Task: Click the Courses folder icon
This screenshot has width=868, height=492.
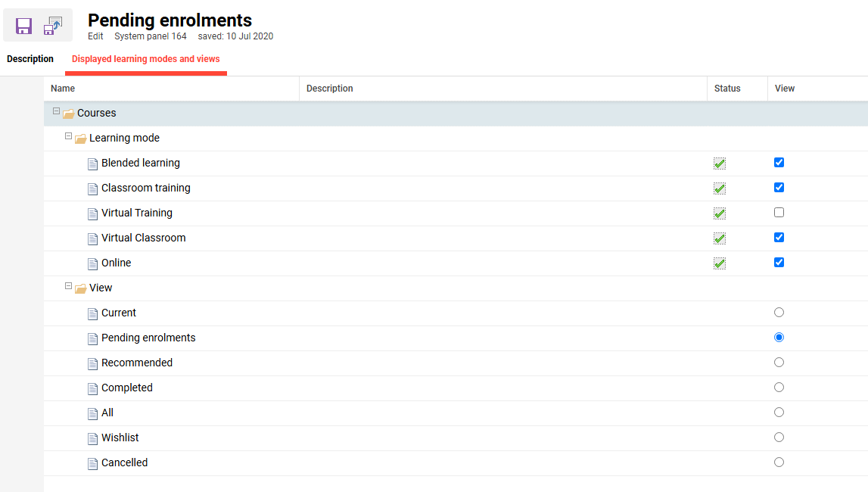Action: coord(69,114)
